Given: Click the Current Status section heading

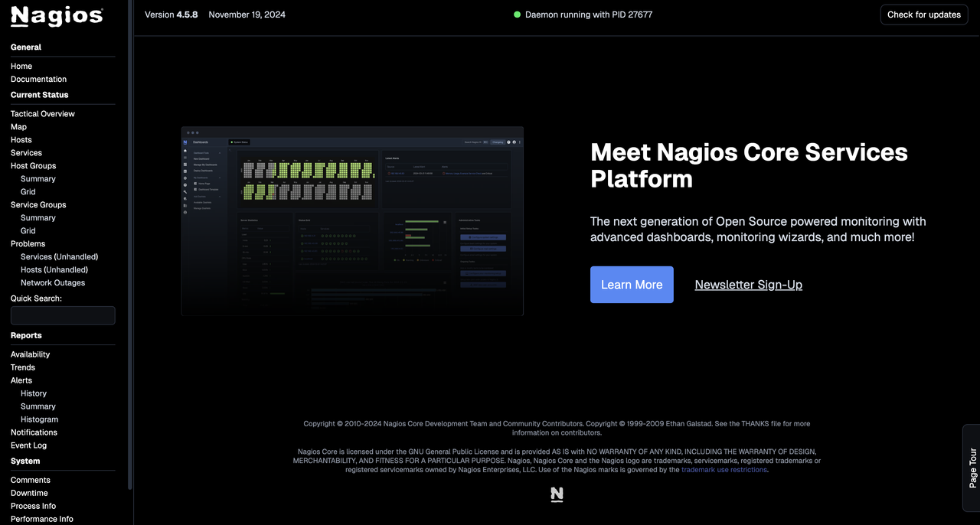Looking at the screenshot, I should [x=40, y=95].
